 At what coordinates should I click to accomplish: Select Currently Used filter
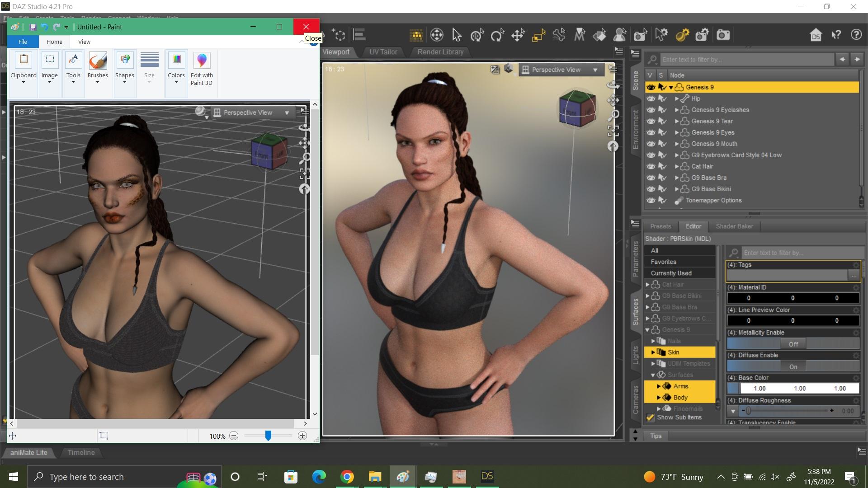(671, 273)
